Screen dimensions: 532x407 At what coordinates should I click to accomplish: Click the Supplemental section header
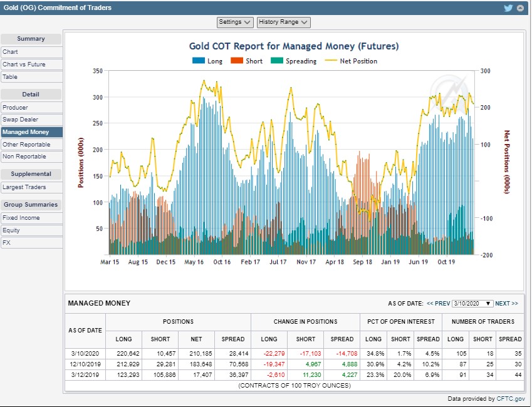click(x=31, y=174)
